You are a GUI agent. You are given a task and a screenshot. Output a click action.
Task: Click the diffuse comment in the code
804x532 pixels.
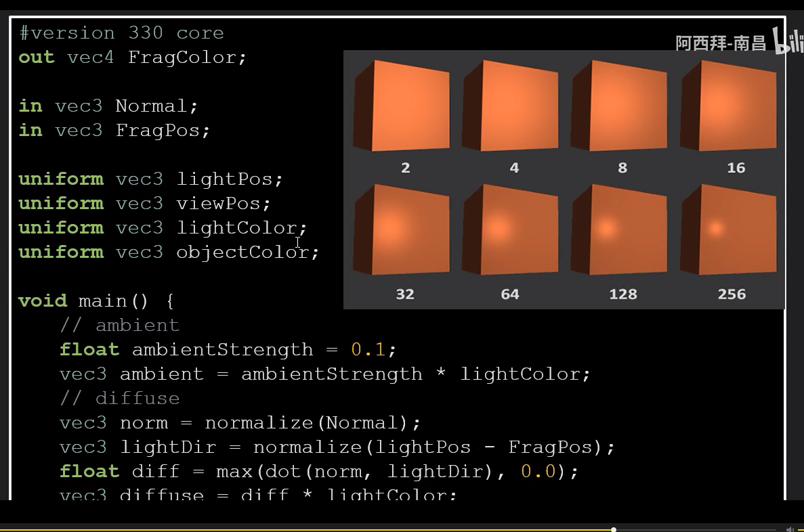(119, 398)
